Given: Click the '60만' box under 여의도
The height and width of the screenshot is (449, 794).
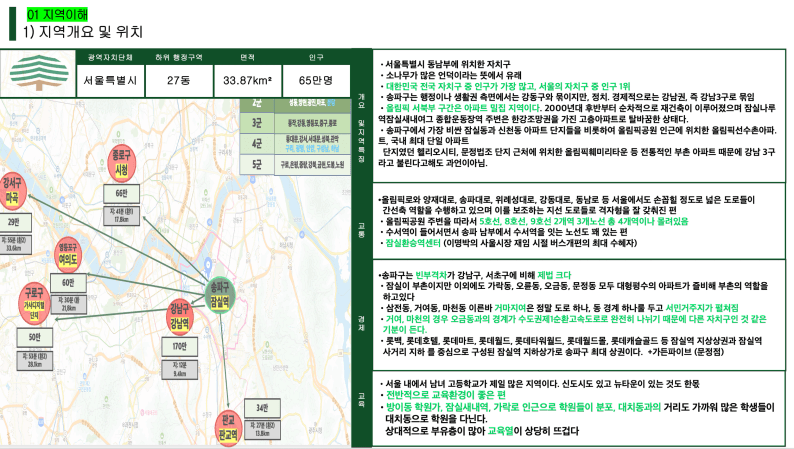Looking at the screenshot, I should tap(68, 282).
